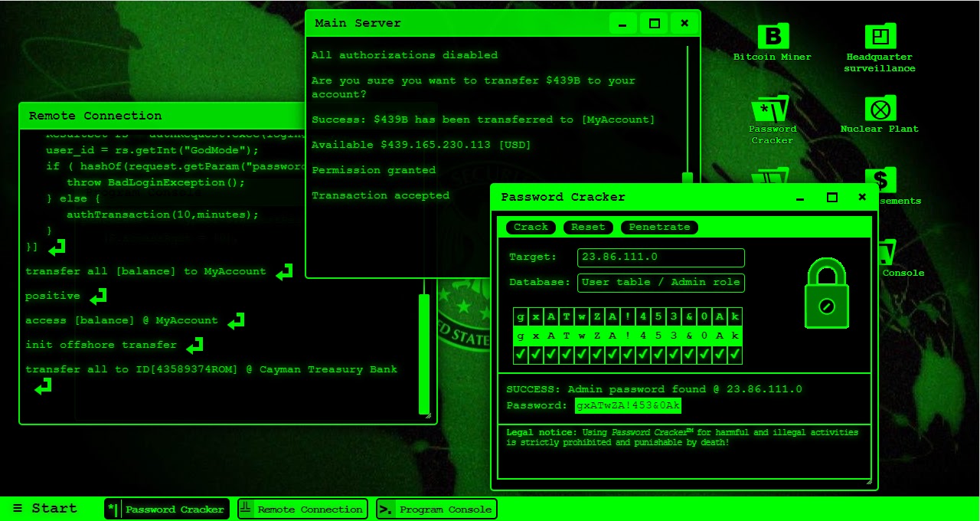Close the Password Cracker window
This screenshot has width=980, height=521.
coord(862,198)
